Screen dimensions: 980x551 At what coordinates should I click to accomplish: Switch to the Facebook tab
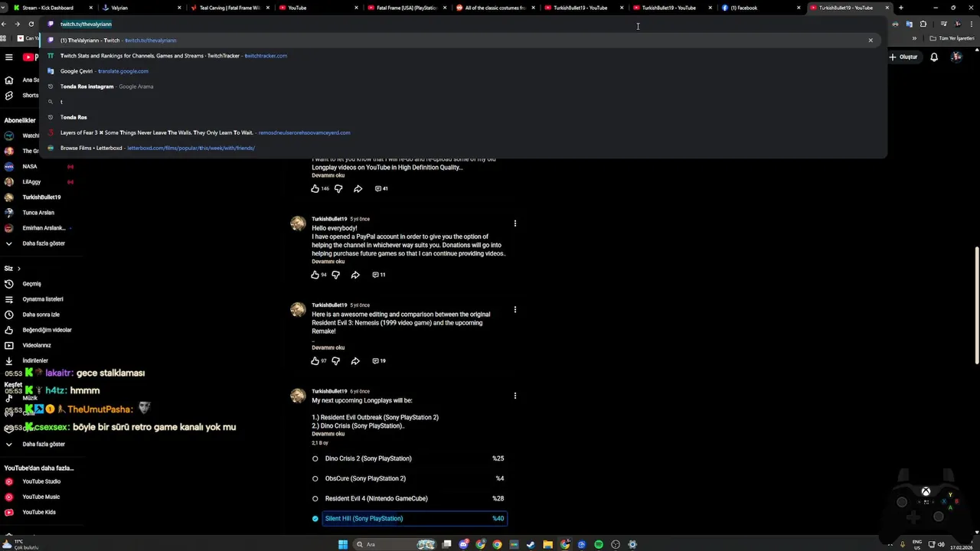pos(760,8)
